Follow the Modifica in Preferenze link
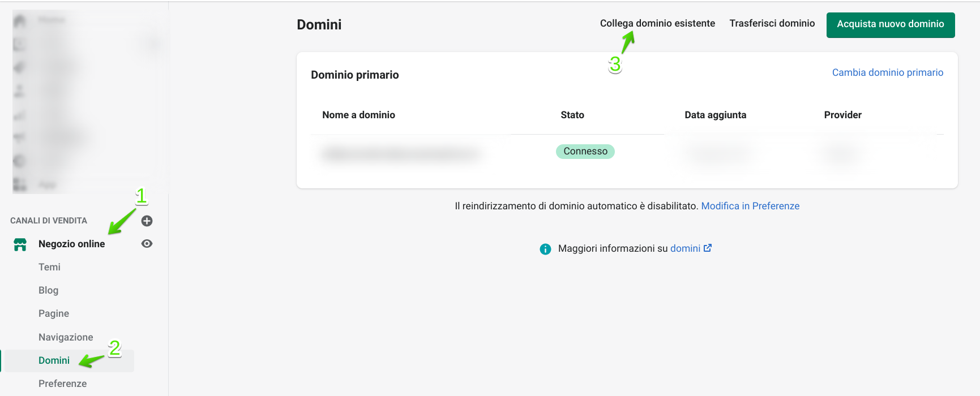Screen dimensions: 980x396 click(750, 206)
